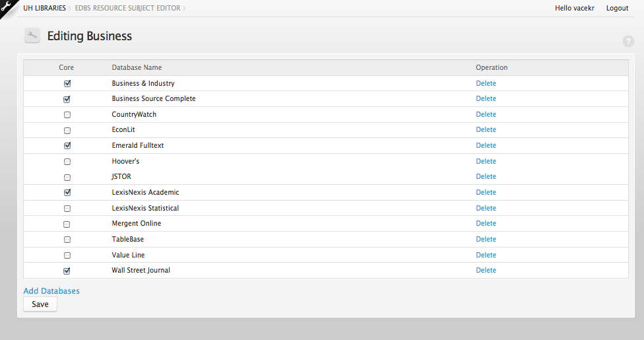This screenshot has height=340, width=644.
Task: Click TableBase database name
Action: pos(128,239)
